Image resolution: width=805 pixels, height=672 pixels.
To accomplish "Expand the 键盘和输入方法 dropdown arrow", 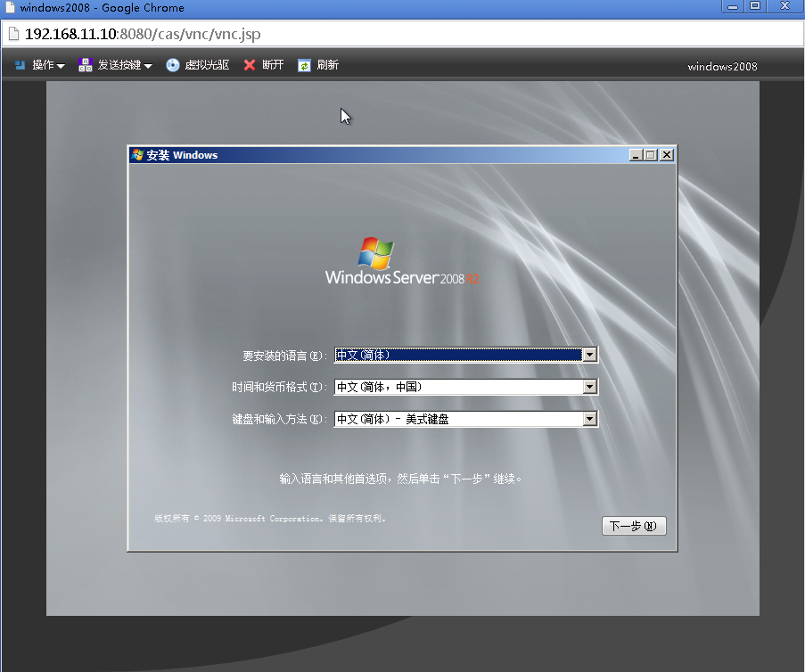I will pos(590,420).
